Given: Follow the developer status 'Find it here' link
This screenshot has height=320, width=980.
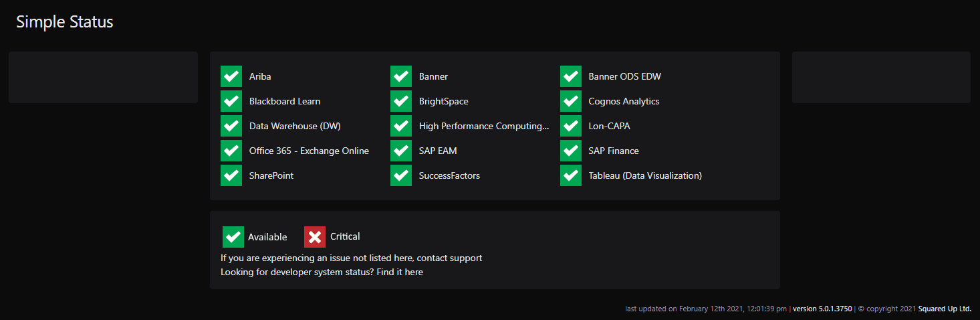Looking at the screenshot, I should [400, 272].
